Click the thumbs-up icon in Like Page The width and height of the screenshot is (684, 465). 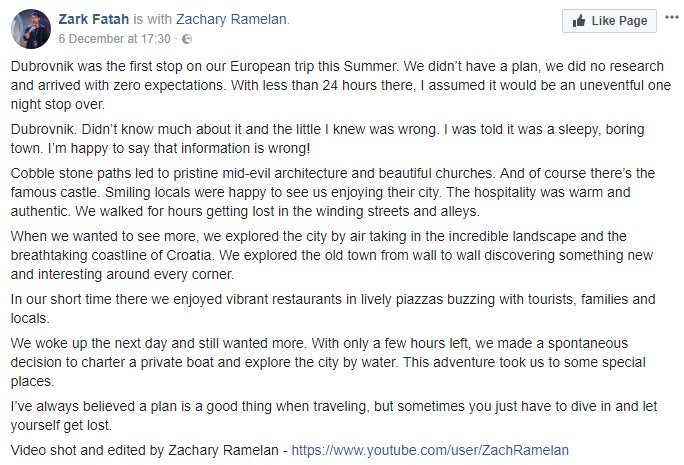click(580, 20)
